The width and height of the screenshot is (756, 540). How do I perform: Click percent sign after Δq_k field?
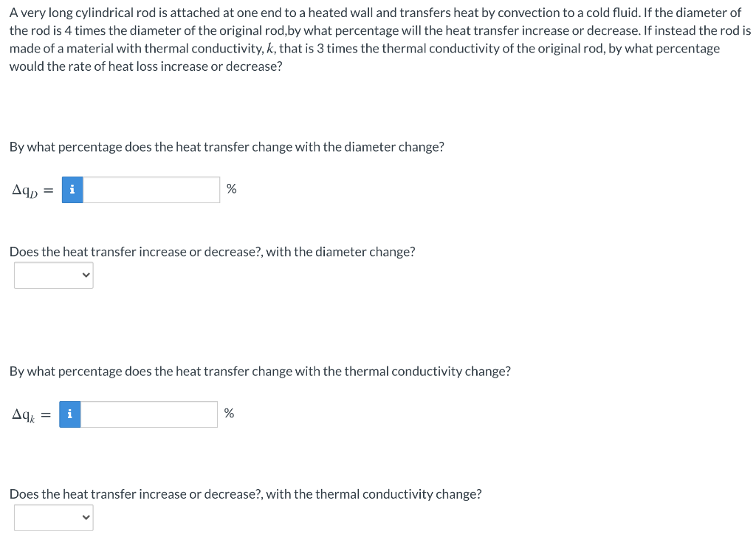point(229,413)
